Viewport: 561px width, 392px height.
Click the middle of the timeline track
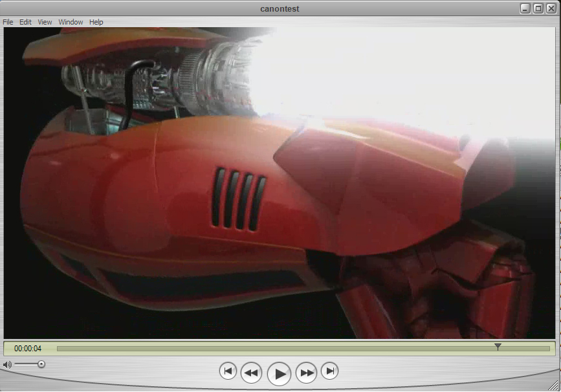303,349
